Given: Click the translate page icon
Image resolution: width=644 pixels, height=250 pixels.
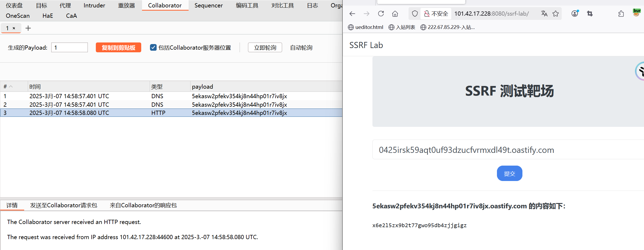Looking at the screenshot, I should click(544, 14).
